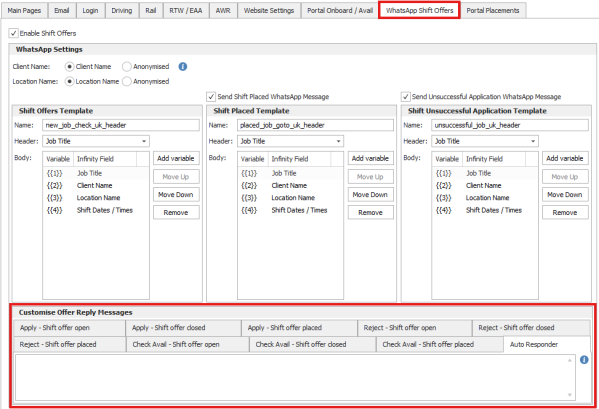The height and width of the screenshot is (409, 599).
Task: Select Anonymised radio for Client Name
Action: tap(126, 66)
